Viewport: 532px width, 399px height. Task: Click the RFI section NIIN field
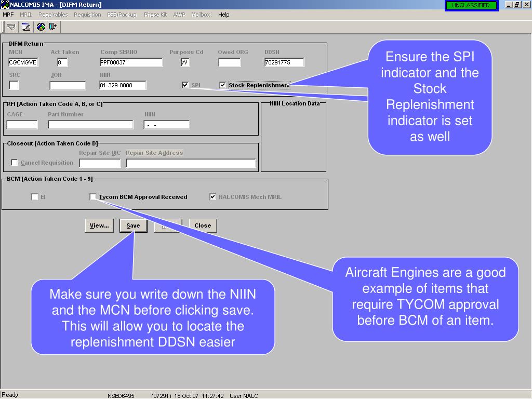(167, 125)
